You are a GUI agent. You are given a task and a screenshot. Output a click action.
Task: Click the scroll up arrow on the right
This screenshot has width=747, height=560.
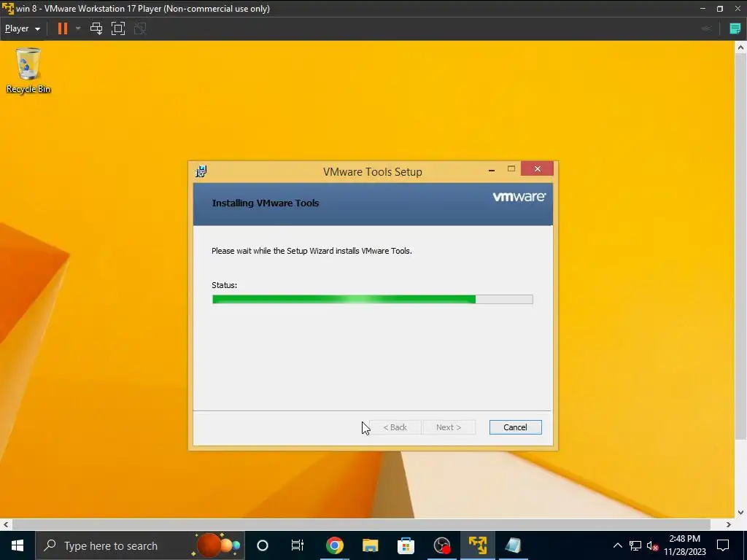point(740,47)
